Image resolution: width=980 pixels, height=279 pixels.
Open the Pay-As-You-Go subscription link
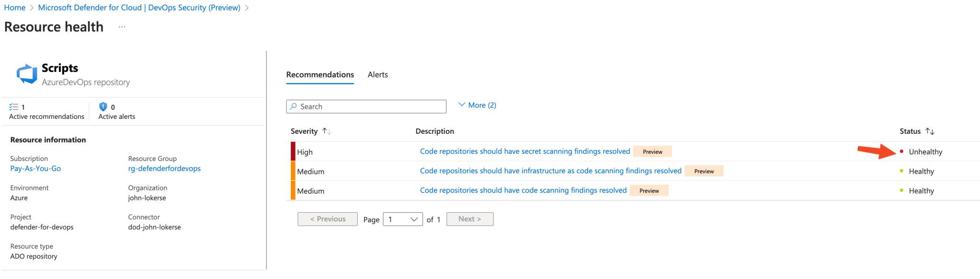[35, 169]
